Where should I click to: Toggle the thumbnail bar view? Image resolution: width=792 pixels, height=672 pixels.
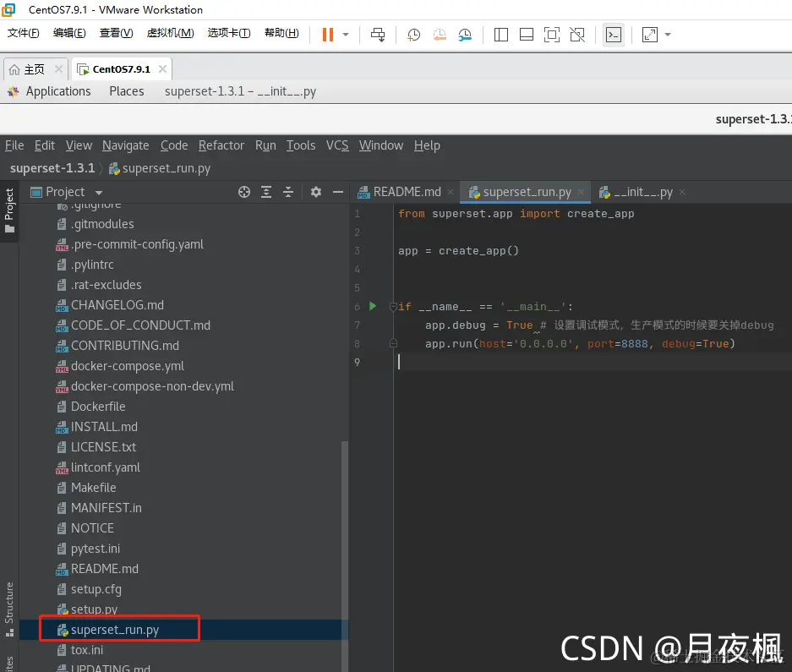point(527,35)
